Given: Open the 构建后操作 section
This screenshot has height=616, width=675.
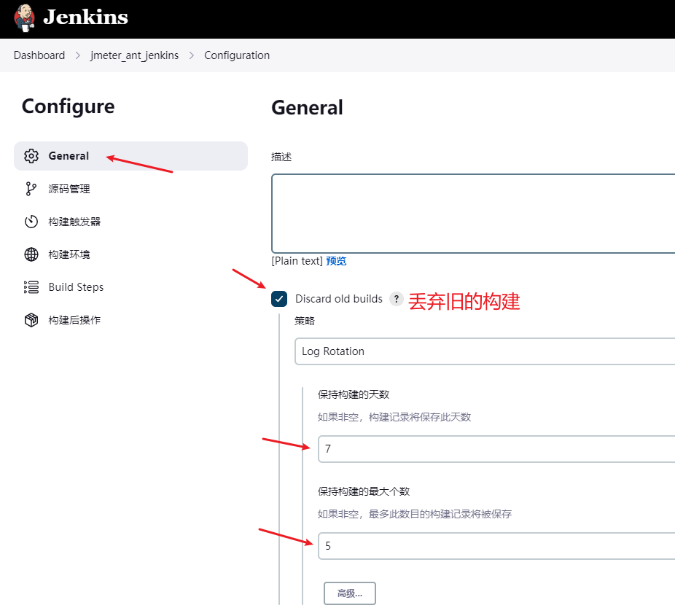Looking at the screenshot, I should (x=74, y=320).
